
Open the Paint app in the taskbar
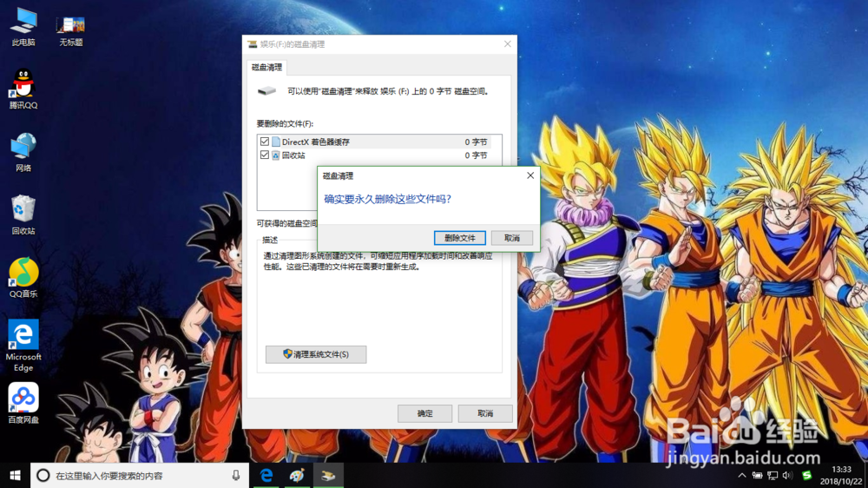point(297,475)
